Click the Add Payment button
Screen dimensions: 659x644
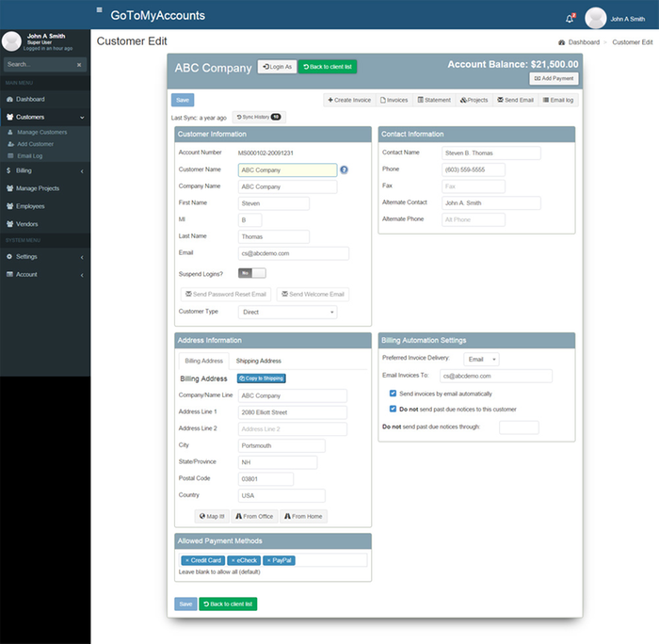(x=554, y=78)
